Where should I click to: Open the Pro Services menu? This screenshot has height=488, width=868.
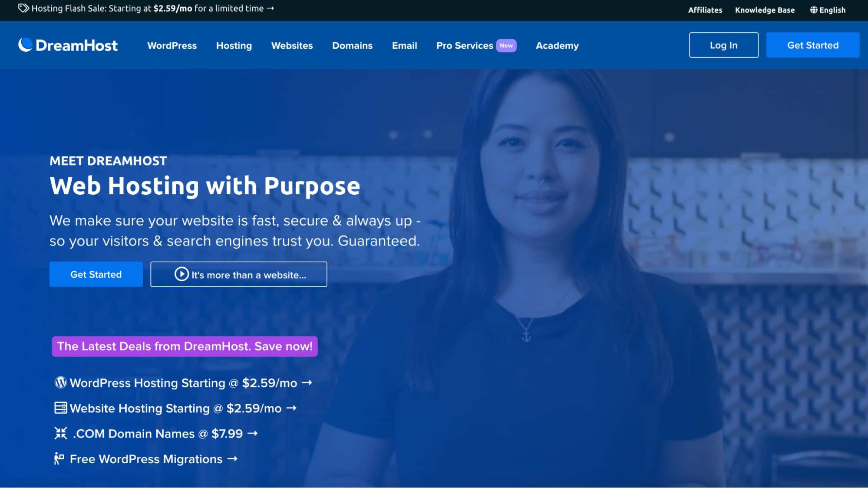click(465, 46)
